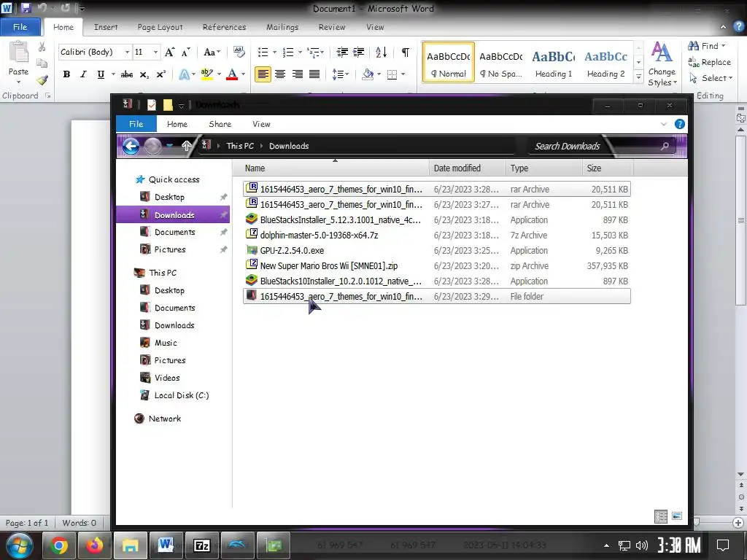
Task: Click Shrink Font icon in Word
Action: [x=186, y=52]
